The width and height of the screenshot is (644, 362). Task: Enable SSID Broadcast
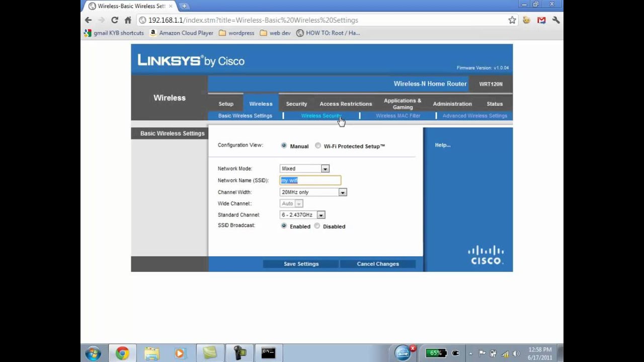click(284, 226)
